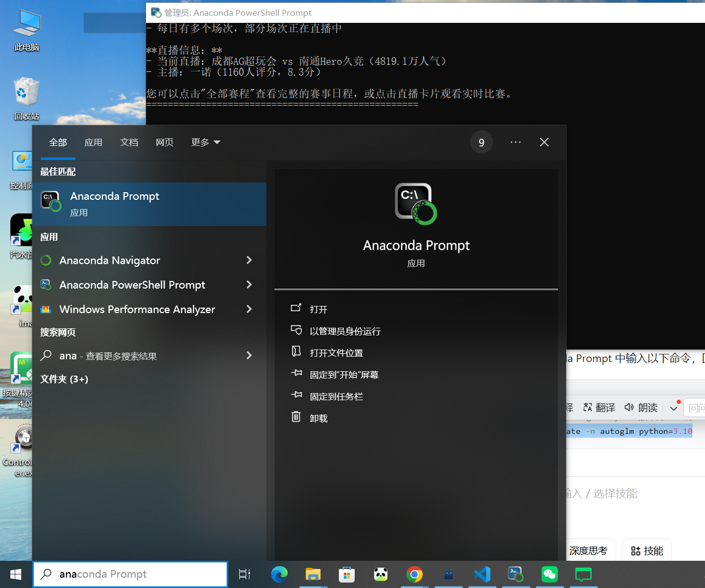Click 朗读 (Read aloud) in background window toolbar
Screen dimensions: 705x588
coord(641,407)
